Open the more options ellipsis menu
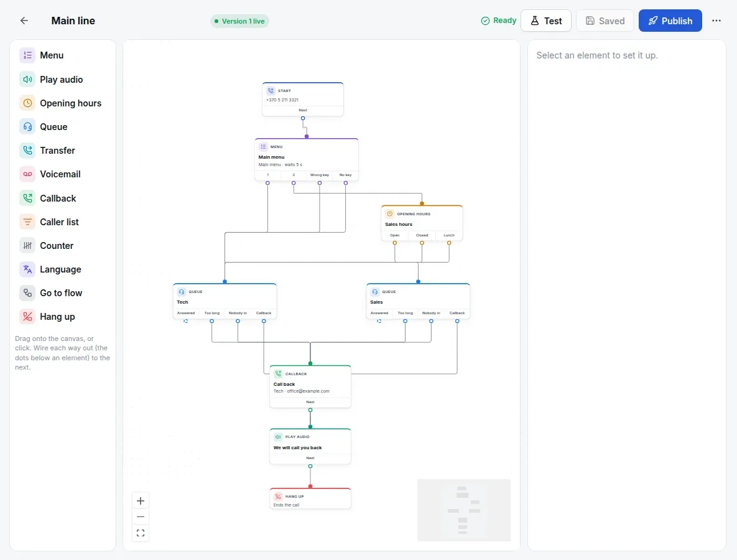Screen dimensions: 737x560 716,21
